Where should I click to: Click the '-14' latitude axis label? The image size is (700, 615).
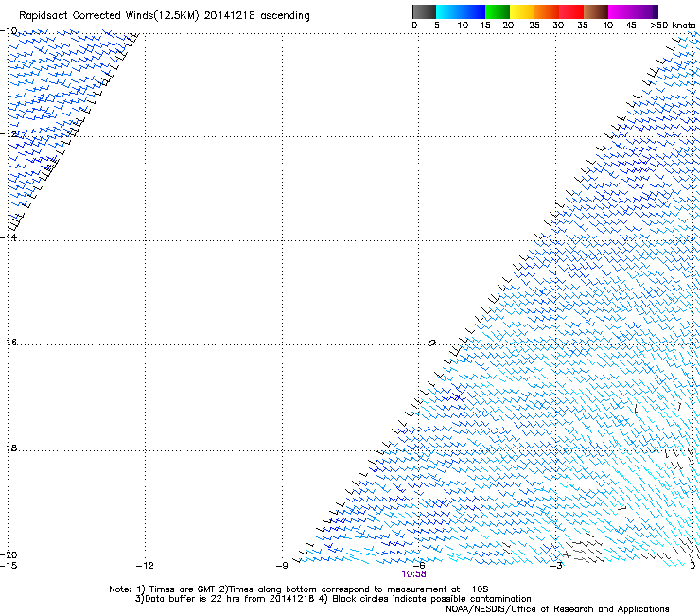click(x=9, y=237)
